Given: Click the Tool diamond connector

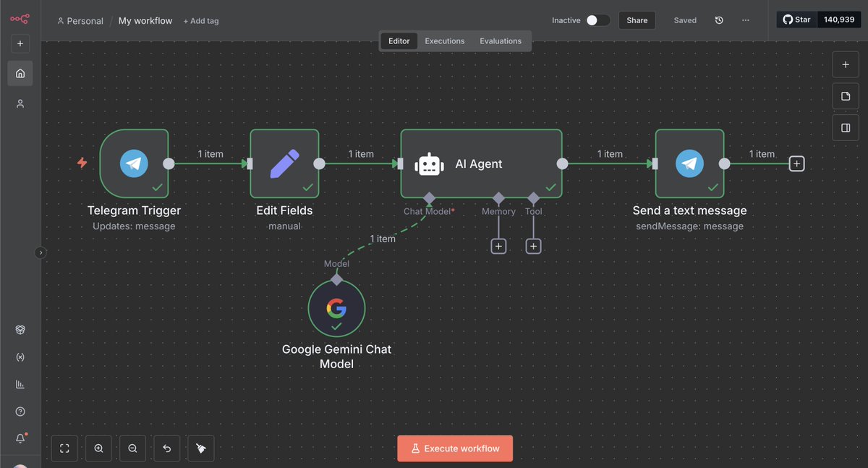Looking at the screenshot, I should 533,197.
